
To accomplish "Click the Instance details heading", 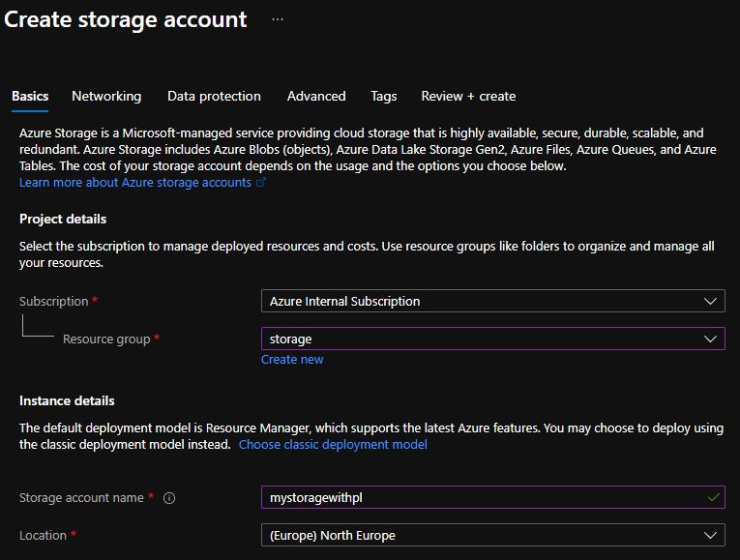I will tap(67, 401).
